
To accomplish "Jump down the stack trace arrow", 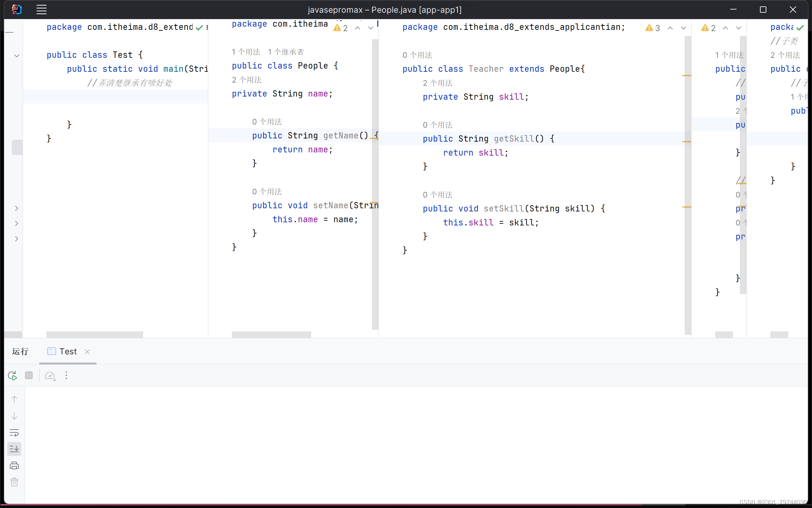I will pos(14,416).
